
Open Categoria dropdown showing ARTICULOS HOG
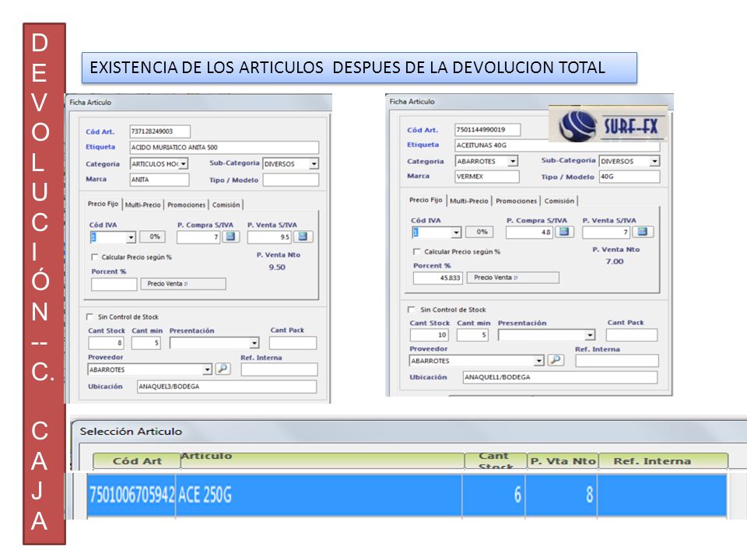[x=184, y=164]
